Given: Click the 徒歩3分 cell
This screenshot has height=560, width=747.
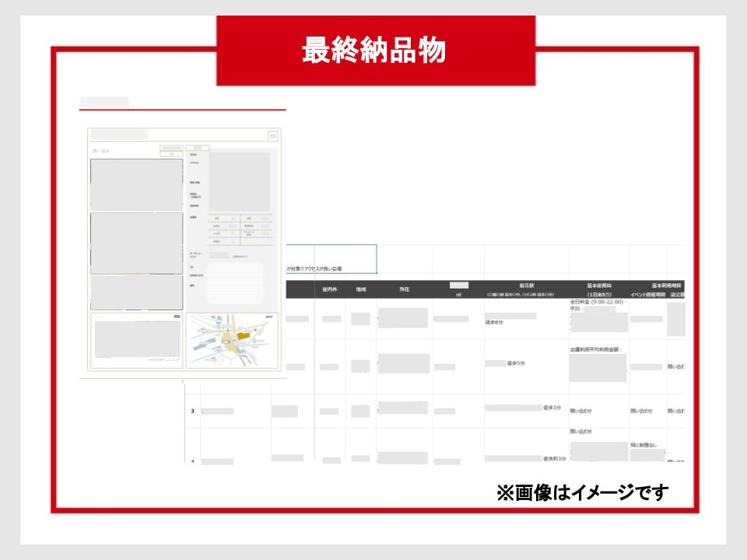Looking at the screenshot, I should click(x=552, y=408).
